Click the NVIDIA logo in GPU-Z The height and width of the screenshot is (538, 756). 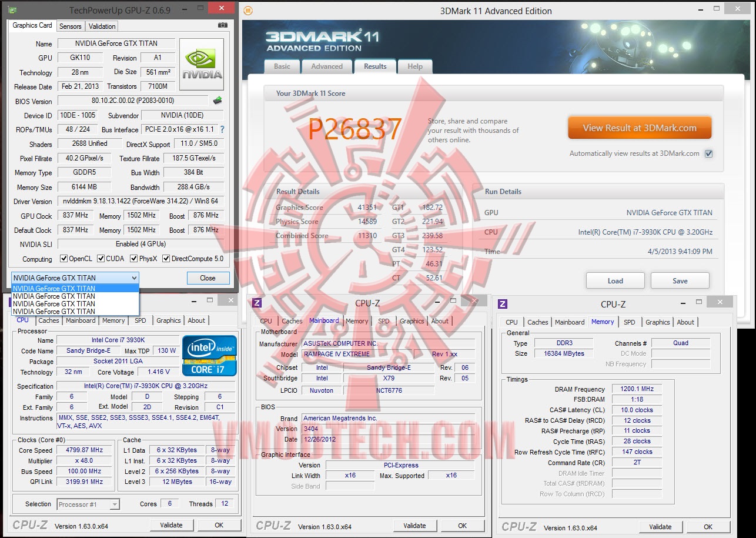(202, 64)
